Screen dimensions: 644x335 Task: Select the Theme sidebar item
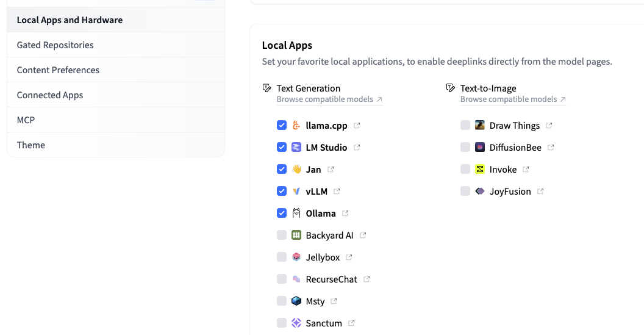point(31,145)
